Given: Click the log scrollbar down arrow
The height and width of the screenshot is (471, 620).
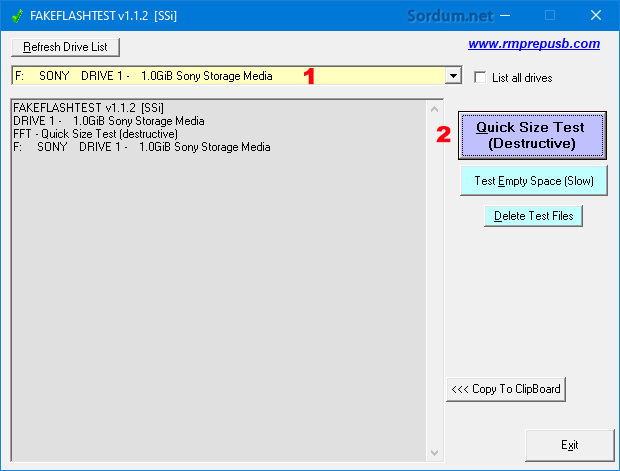Looking at the screenshot, I should [433, 452].
